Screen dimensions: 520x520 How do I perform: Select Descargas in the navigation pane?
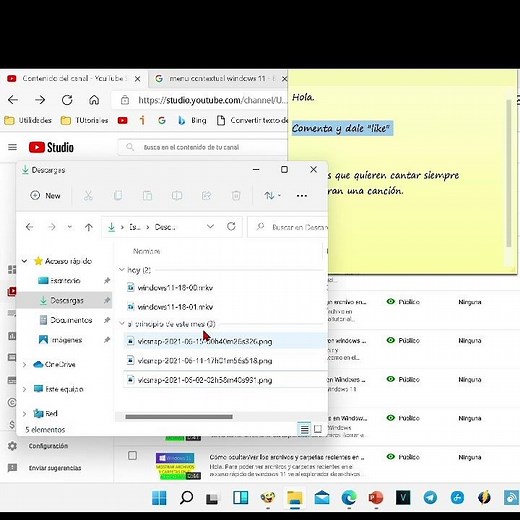63,300
